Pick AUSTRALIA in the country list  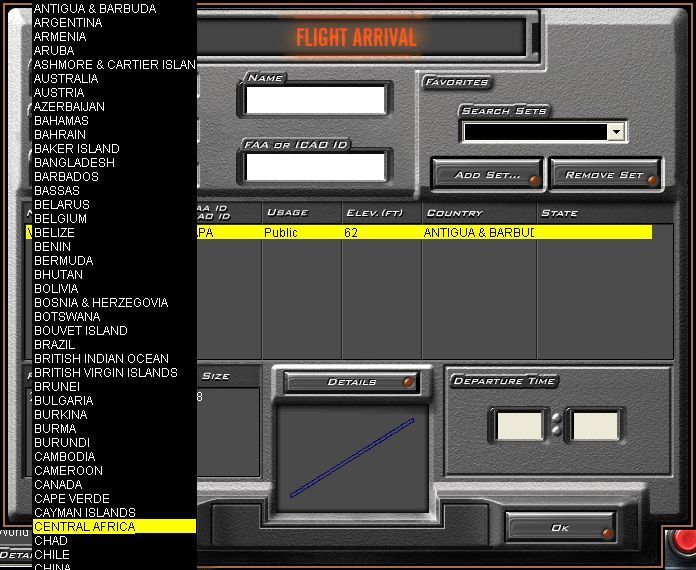pyautogui.click(x=66, y=78)
